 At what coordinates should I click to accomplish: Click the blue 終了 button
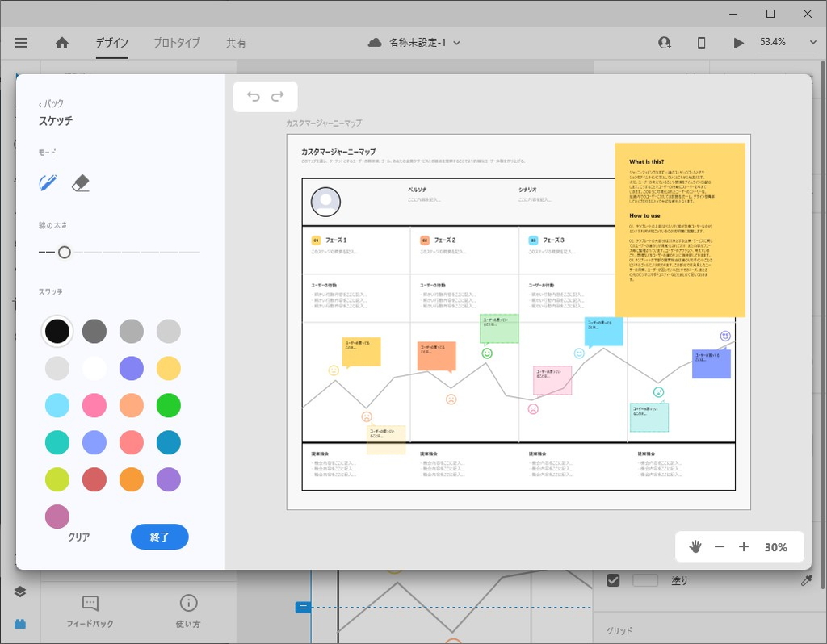159,537
